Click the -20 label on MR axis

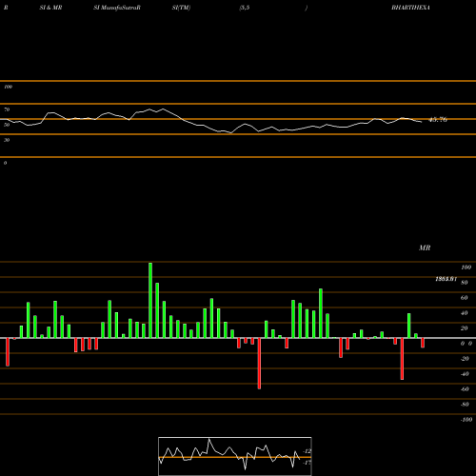465,359
